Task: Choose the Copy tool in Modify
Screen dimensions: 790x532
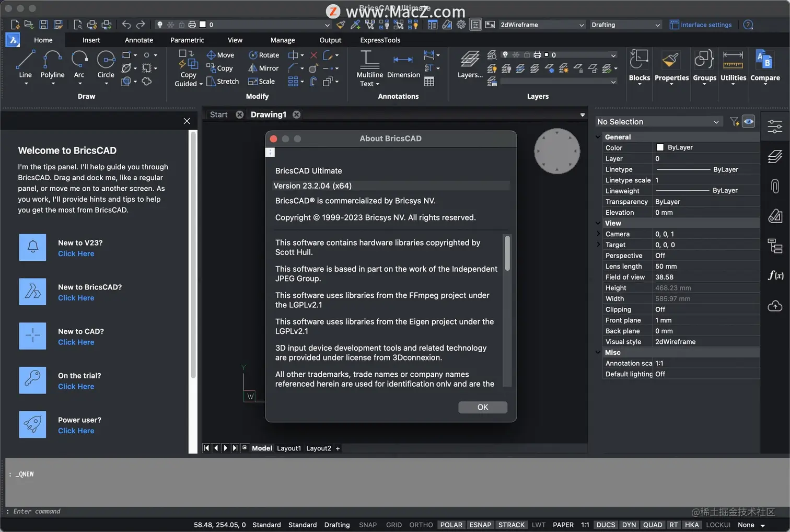Action: pos(219,68)
